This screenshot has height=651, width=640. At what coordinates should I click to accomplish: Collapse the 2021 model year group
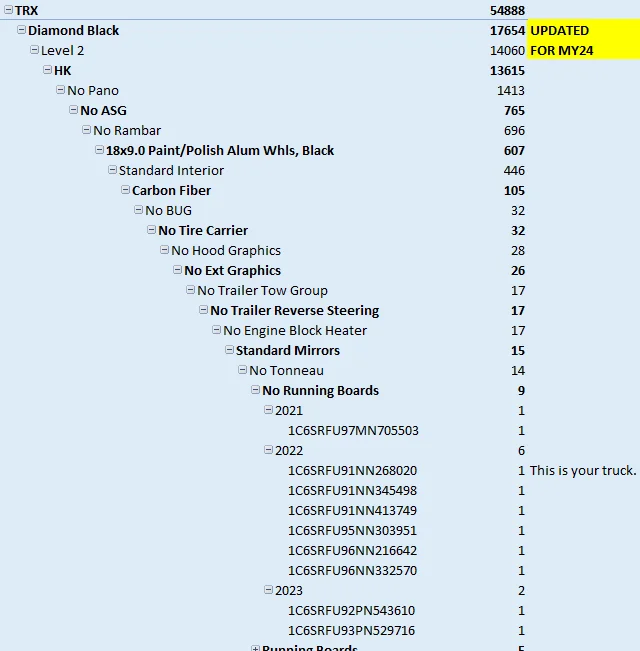click(x=269, y=410)
